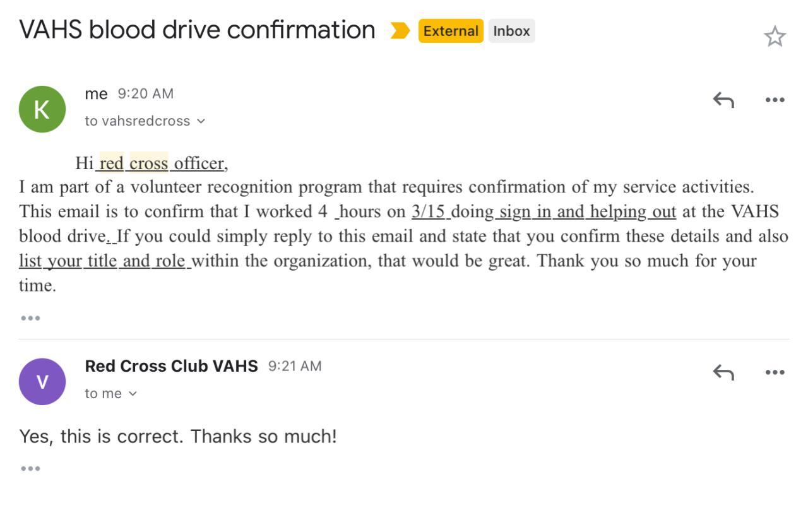Image resolution: width=808 pixels, height=532 pixels.
Task: Click the green K avatar
Action: (42, 109)
